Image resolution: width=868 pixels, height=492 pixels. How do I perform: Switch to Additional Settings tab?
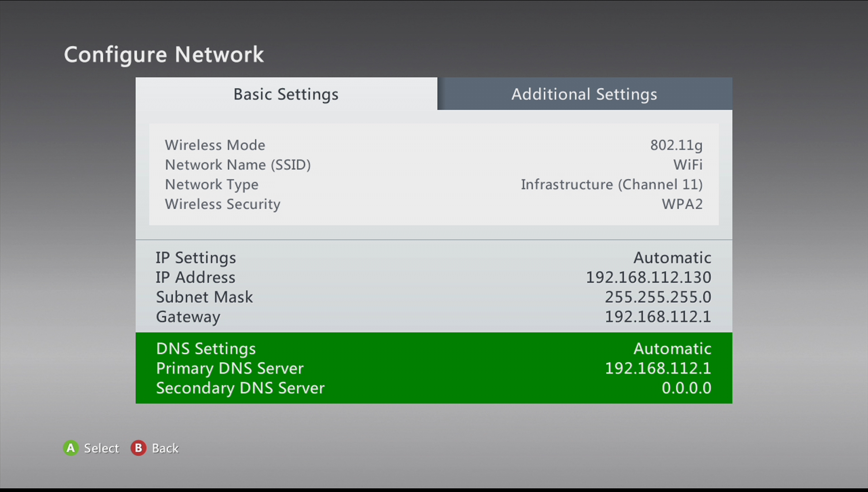coord(583,94)
